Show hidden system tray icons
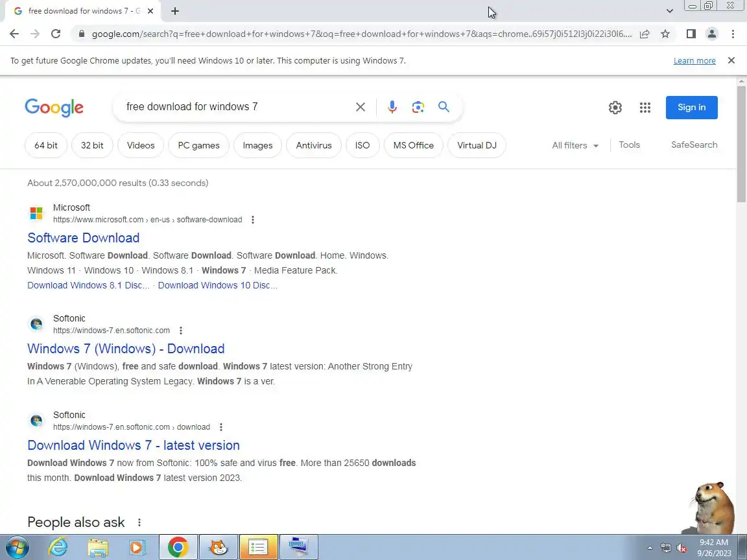 pos(650,548)
